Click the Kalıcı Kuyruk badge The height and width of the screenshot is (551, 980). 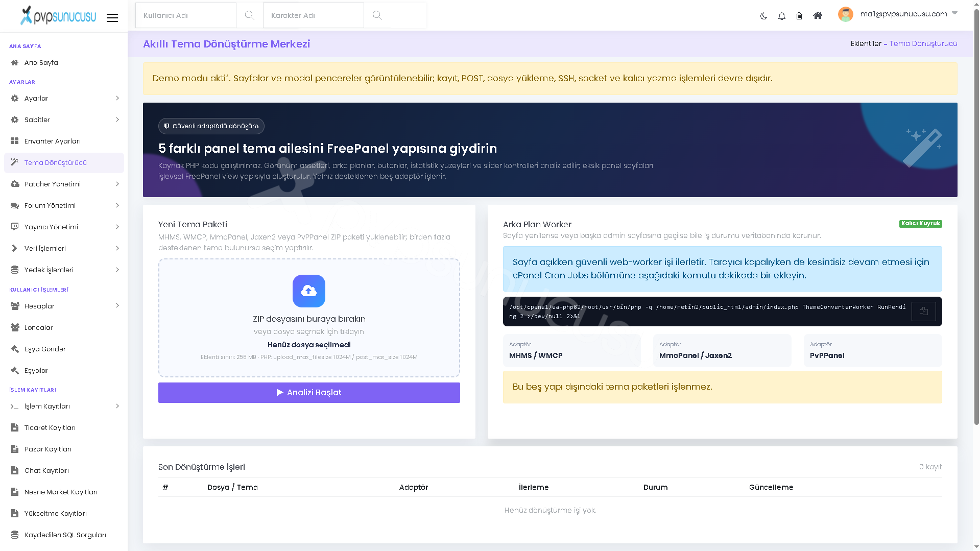click(x=920, y=224)
